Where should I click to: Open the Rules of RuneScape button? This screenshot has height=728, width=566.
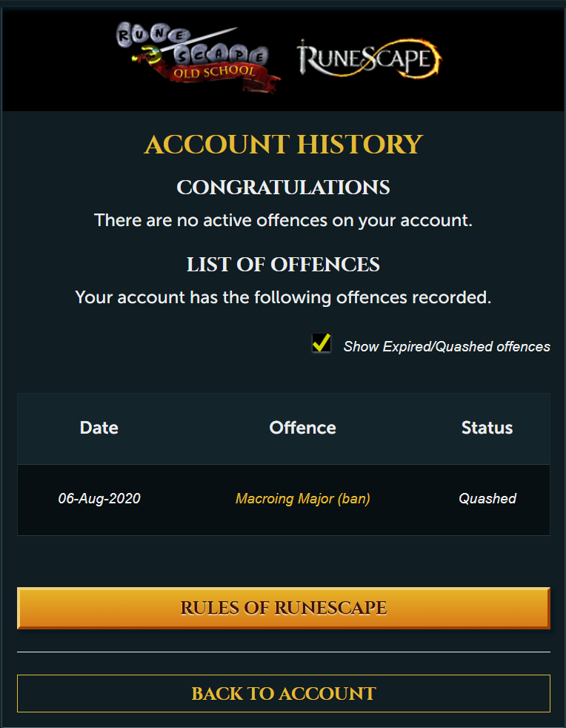[x=284, y=608]
